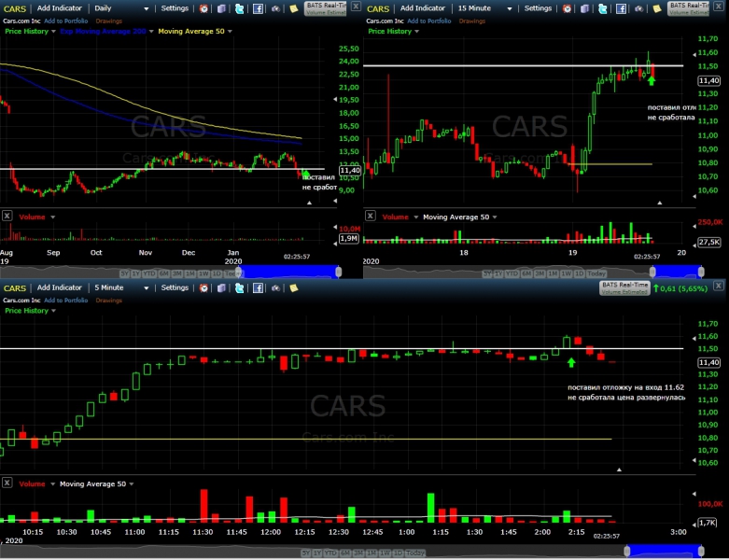Click BATS Real-Time badge in 5 Minute chart
The width and height of the screenshot is (729, 560).
coord(624,288)
